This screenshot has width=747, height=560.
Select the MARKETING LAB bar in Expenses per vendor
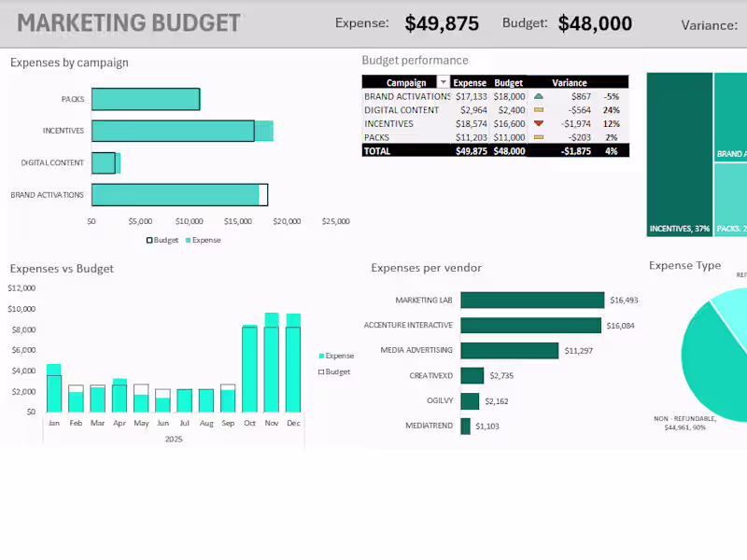[x=532, y=300]
